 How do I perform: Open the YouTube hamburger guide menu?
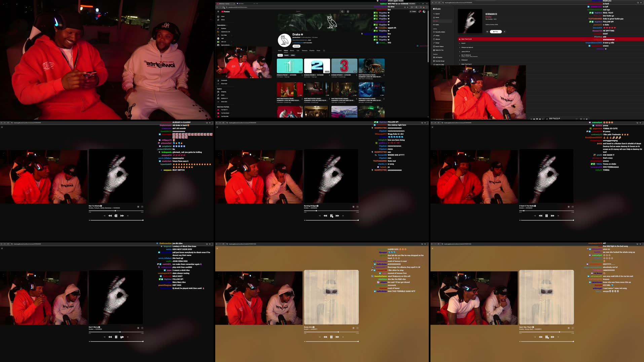pos(218,11)
